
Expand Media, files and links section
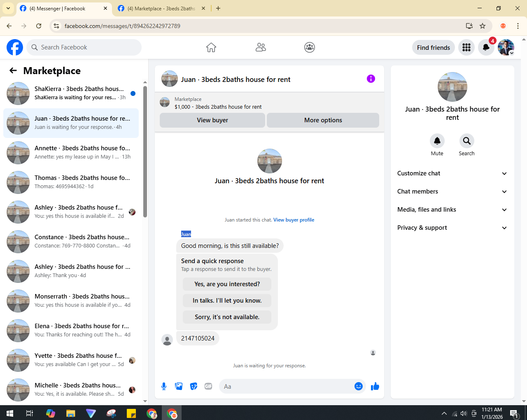pyautogui.click(x=452, y=210)
